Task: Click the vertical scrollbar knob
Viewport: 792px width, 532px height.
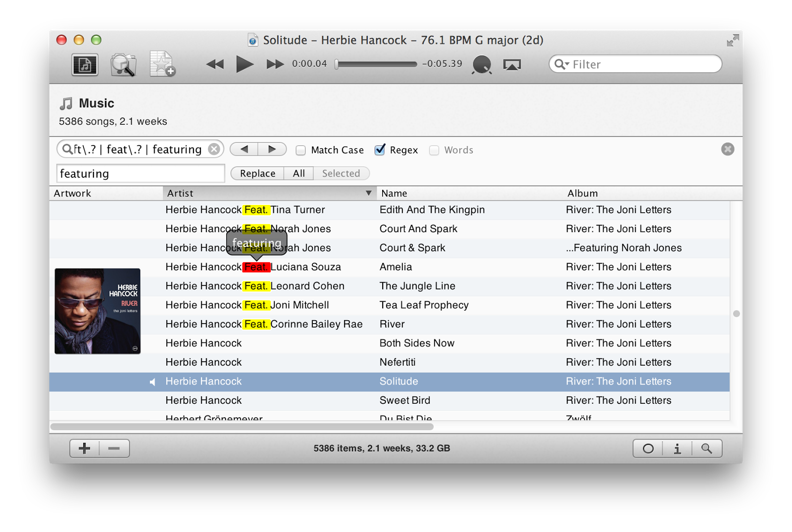Action: [x=737, y=314]
